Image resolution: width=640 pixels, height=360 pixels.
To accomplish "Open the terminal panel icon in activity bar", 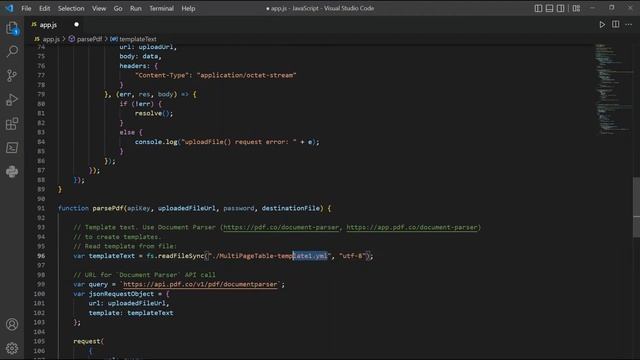I will coord(12,148).
